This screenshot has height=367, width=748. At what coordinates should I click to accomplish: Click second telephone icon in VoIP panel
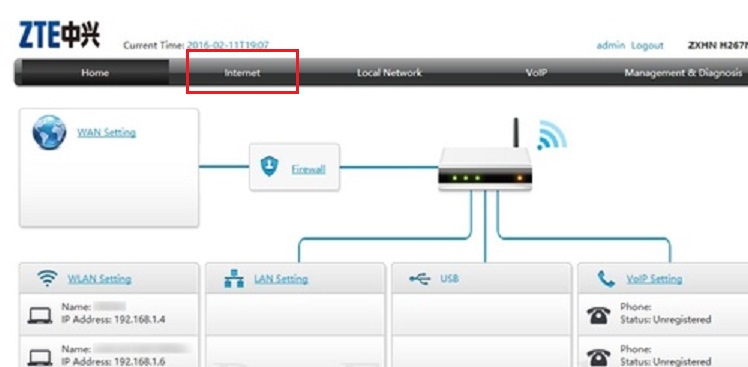(x=598, y=357)
